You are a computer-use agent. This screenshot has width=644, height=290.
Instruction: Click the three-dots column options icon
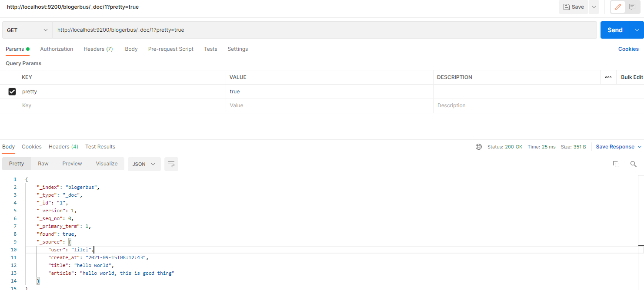point(608,77)
